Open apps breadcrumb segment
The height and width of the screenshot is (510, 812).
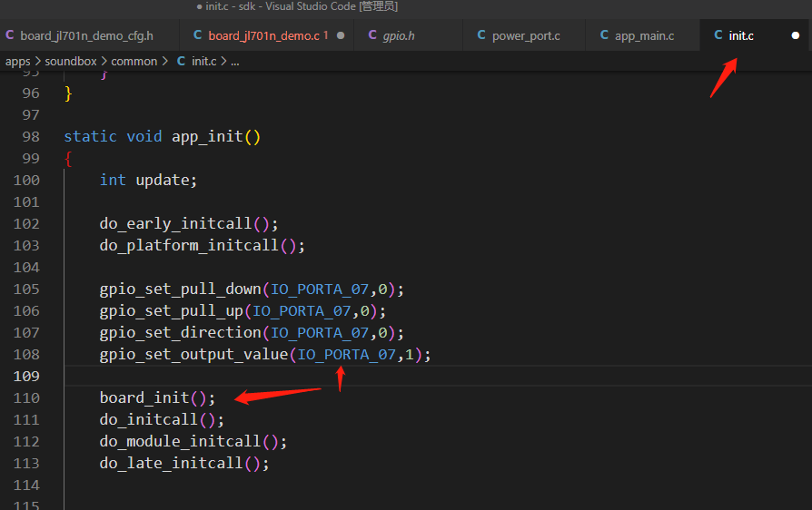point(17,62)
